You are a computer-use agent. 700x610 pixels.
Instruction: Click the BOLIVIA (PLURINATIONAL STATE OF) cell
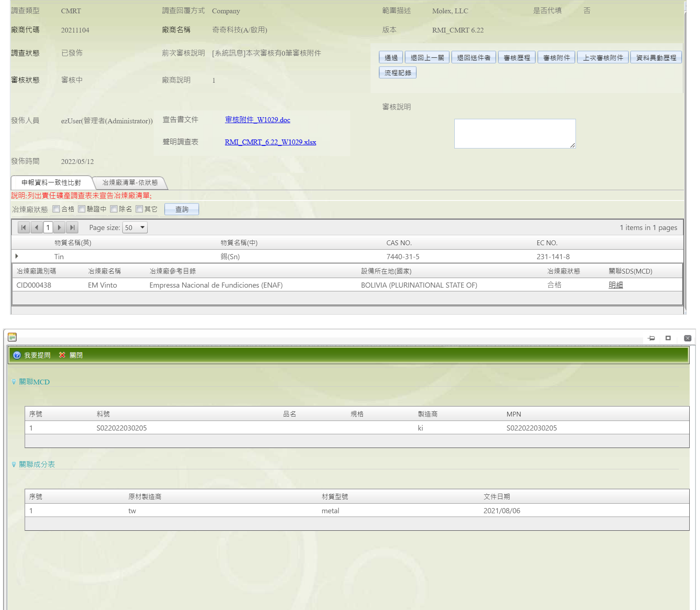(x=419, y=285)
